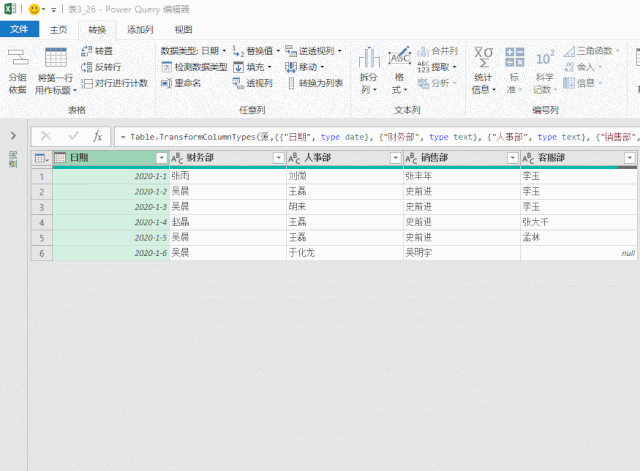Click Use First Row as Headers icon
The width and height of the screenshot is (640, 471).
[56, 57]
